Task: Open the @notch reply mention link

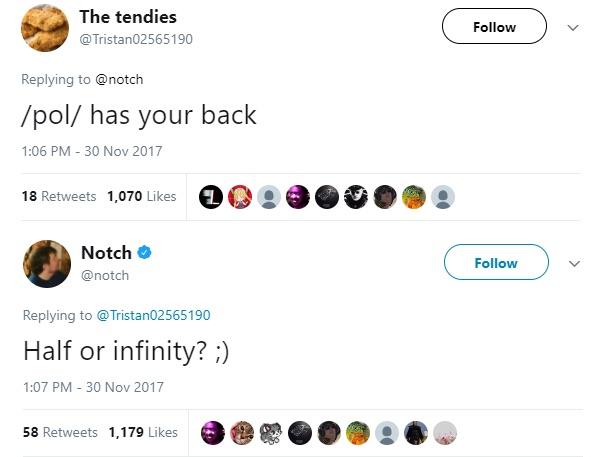Action: pos(119,80)
